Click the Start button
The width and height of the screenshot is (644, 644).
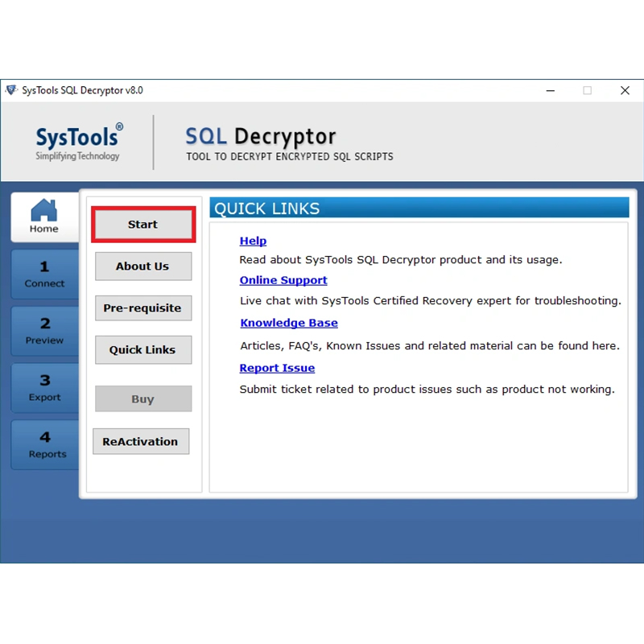click(x=143, y=225)
